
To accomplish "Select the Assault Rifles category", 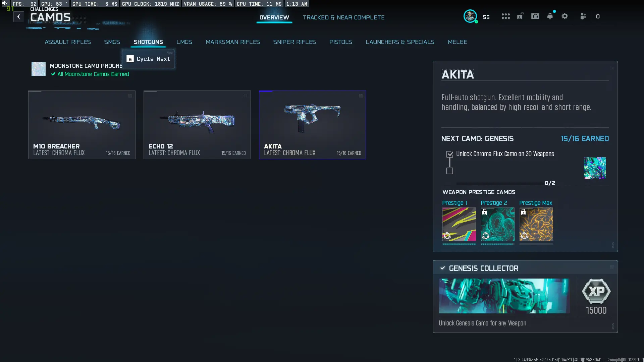I will click(x=68, y=42).
